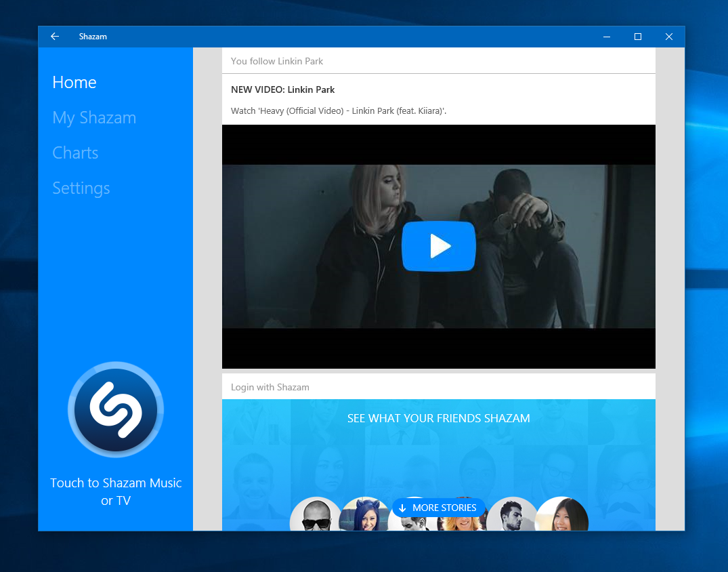Tap the Shazam logo to identify music
728x572 pixels.
pos(116,409)
